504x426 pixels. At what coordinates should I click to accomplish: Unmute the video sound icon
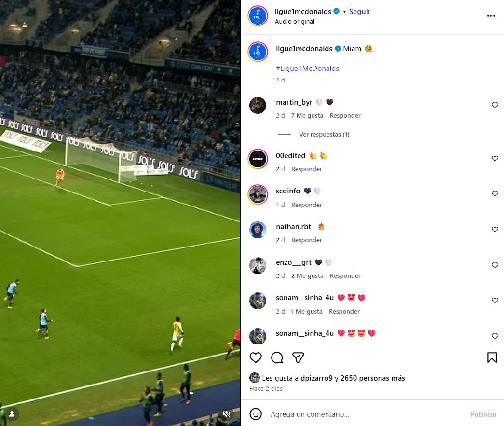pyautogui.click(x=227, y=414)
